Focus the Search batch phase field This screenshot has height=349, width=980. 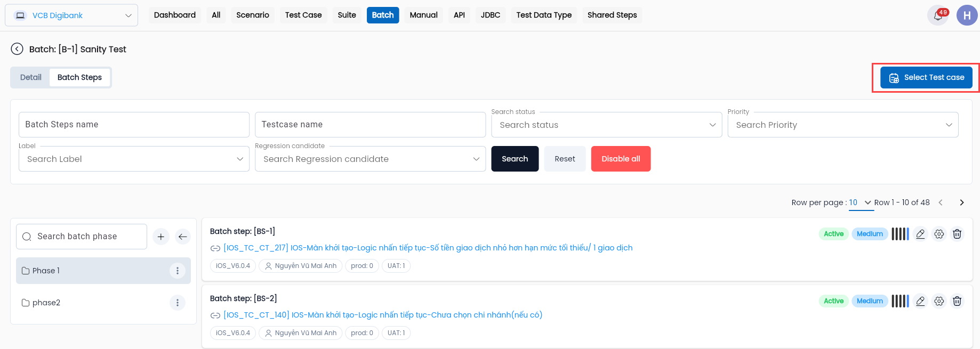point(82,237)
